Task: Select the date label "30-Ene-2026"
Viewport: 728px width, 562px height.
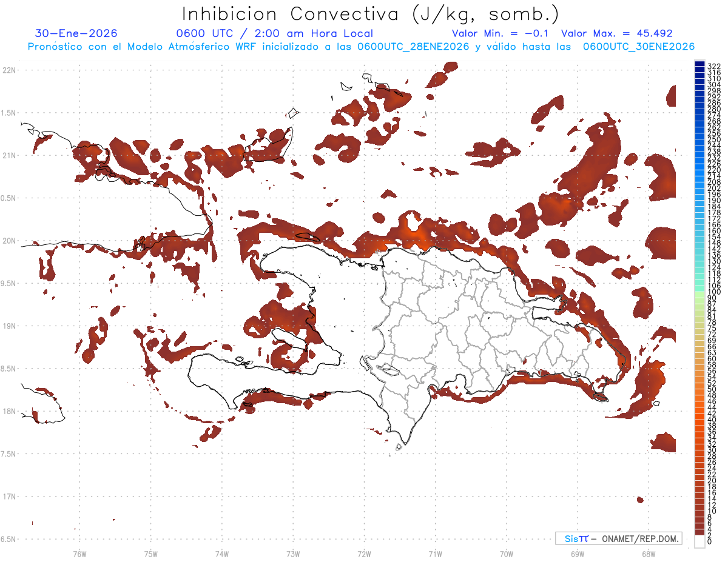Action: coord(76,33)
